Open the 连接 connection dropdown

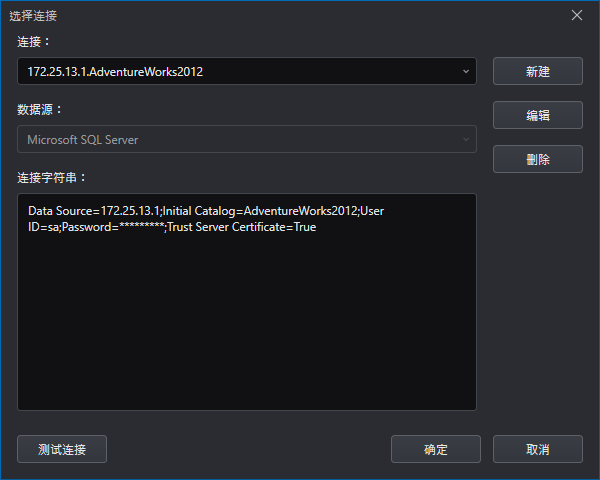[247, 71]
